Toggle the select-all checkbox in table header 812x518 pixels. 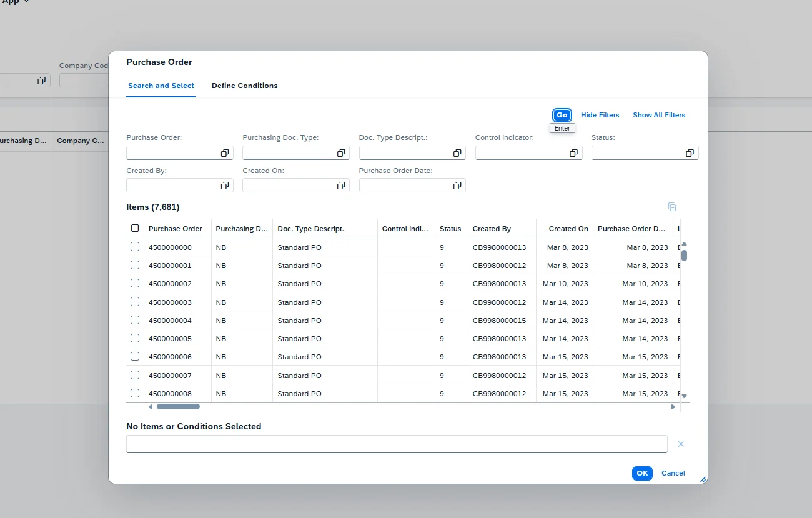135,228
